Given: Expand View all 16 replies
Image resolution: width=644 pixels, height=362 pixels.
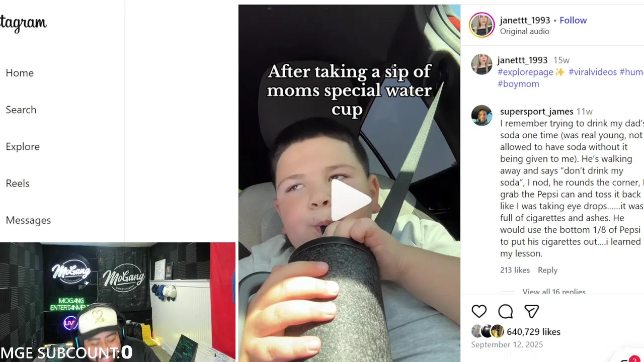Looking at the screenshot, I should click(x=553, y=291).
